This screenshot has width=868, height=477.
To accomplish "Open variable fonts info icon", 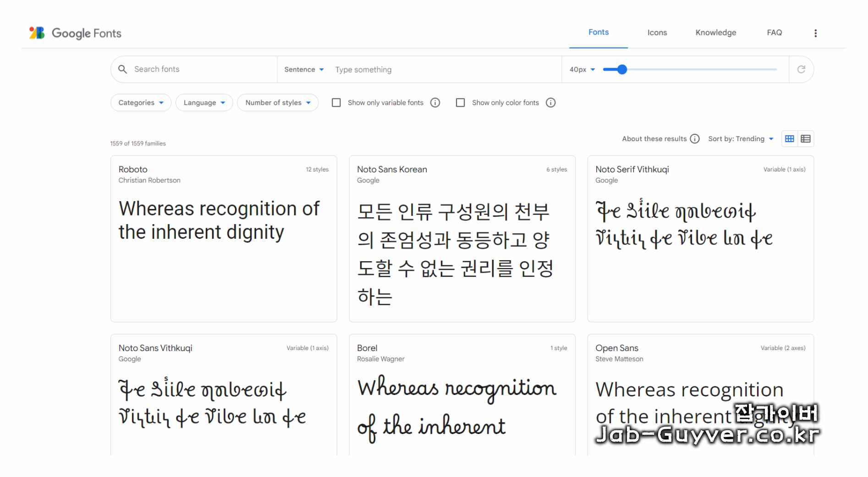I will tap(435, 103).
